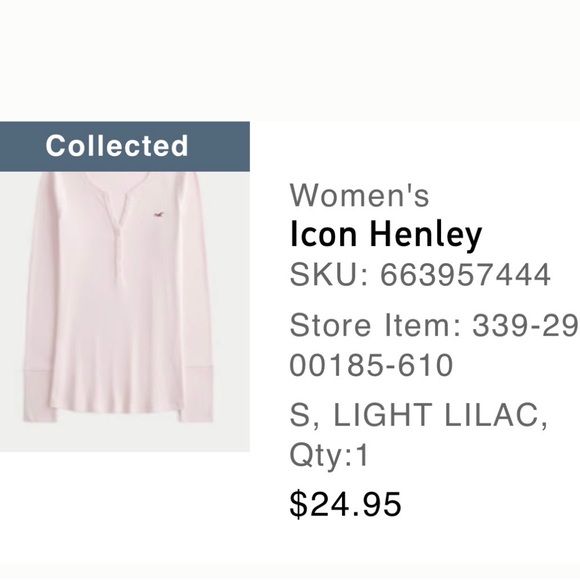Select the Women's category label
580x580 pixels.
359,195
